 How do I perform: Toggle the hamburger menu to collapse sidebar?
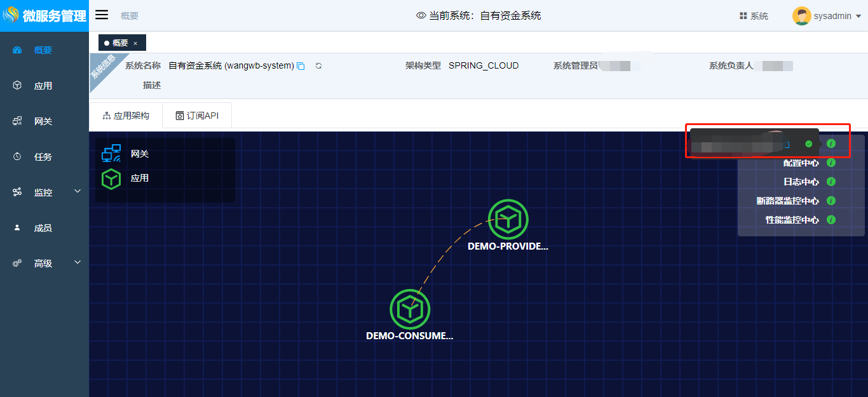pyautogui.click(x=102, y=15)
